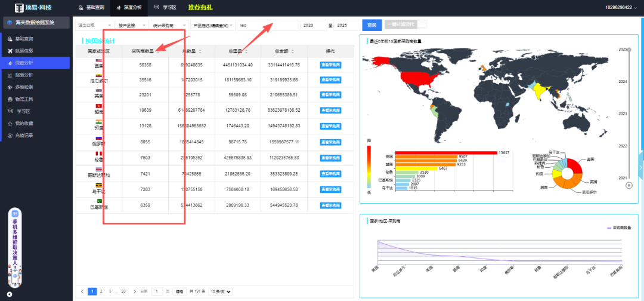This screenshot has height=301, width=644.
Task: Click the United States flag icon
Action: pyautogui.click(x=98, y=61)
